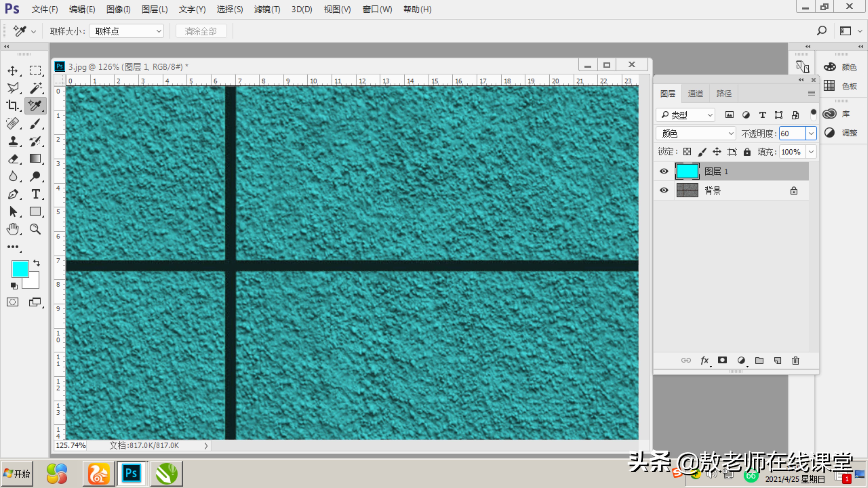Open the 滤镜(T) filter menu
868x488 pixels.
coord(267,9)
